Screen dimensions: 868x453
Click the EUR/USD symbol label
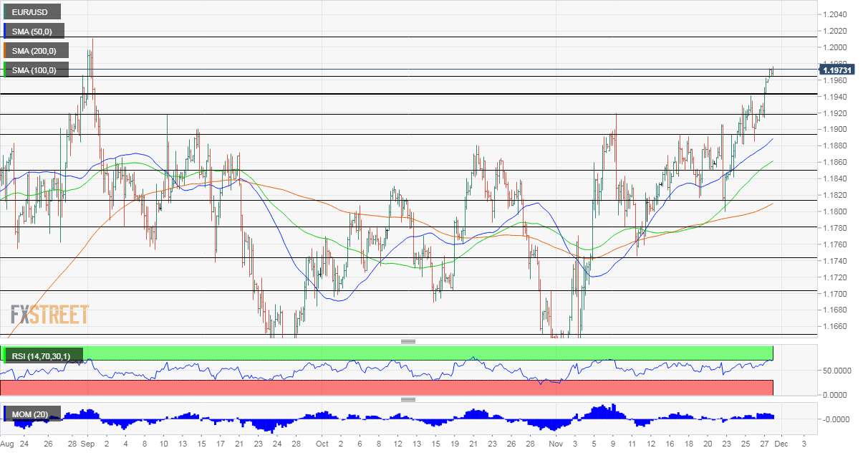32,11
